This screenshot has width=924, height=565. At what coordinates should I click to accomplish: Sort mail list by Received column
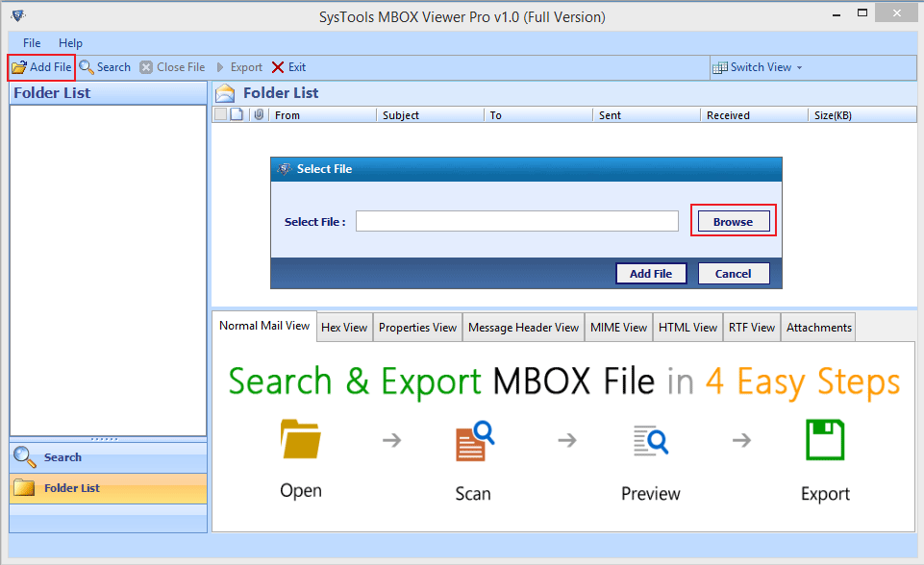click(754, 115)
